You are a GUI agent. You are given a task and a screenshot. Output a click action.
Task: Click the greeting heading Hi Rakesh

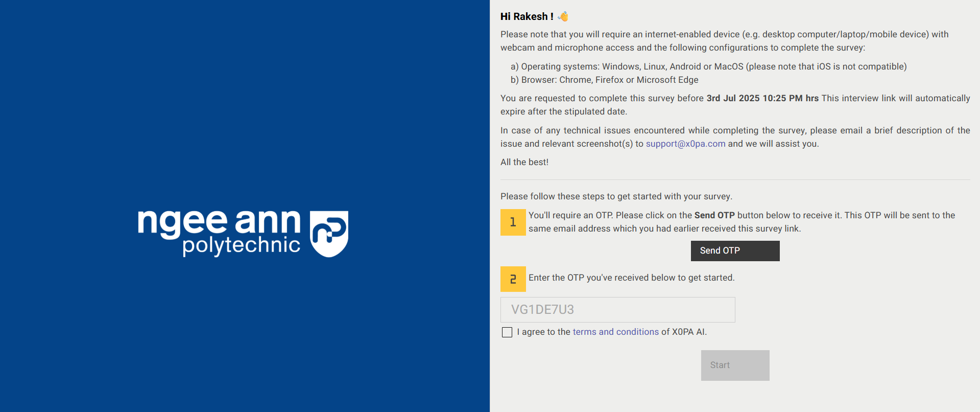pos(526,16)
